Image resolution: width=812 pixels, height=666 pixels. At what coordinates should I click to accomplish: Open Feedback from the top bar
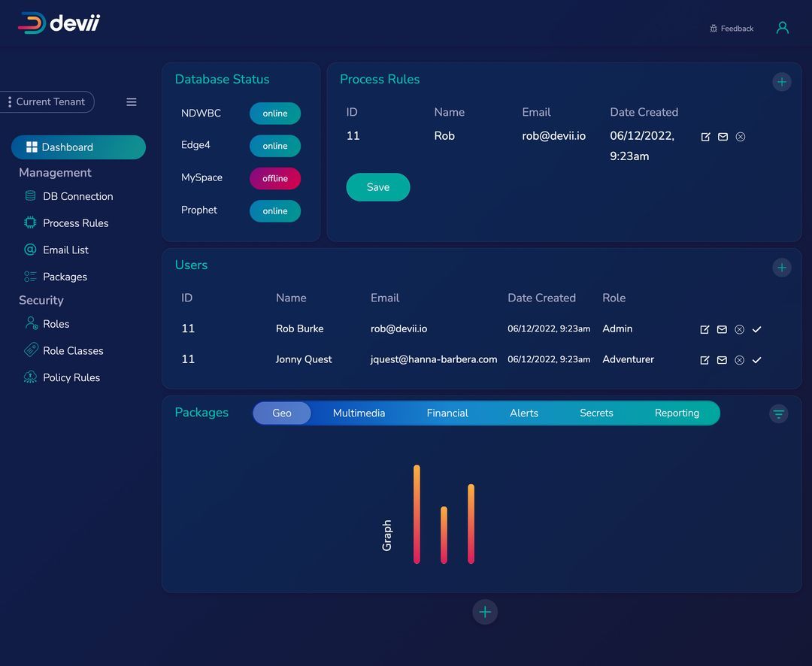[x=731, y=28]
